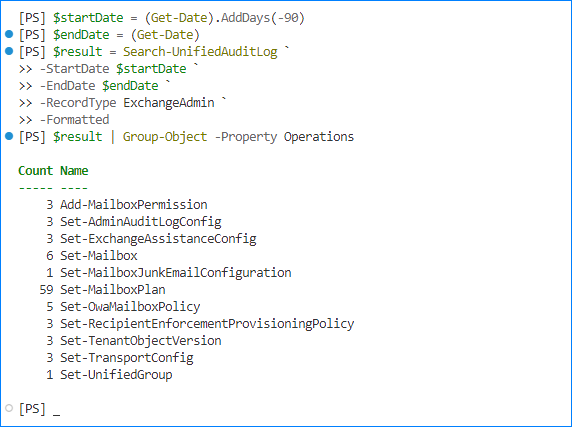Image resolution: width=572 pixels, height=427 pixels.
Task: Click the Name column header
Action: tap(74, 171)
